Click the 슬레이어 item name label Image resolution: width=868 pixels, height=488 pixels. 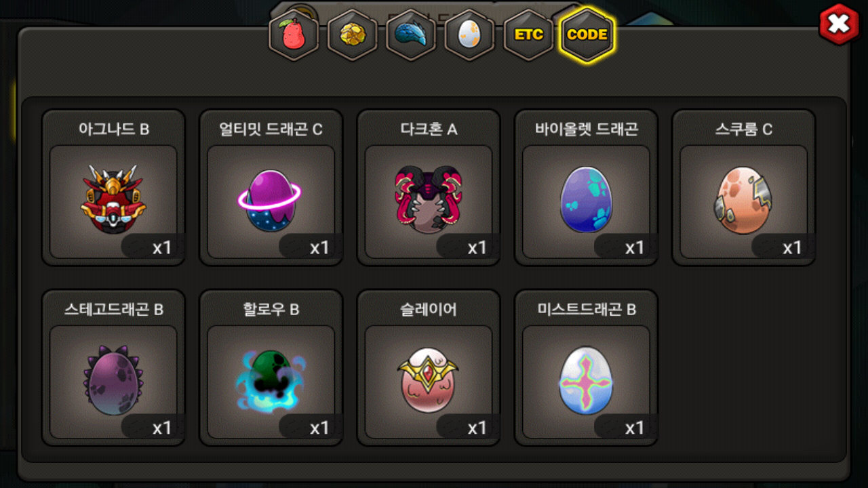[x=429, y=310]
